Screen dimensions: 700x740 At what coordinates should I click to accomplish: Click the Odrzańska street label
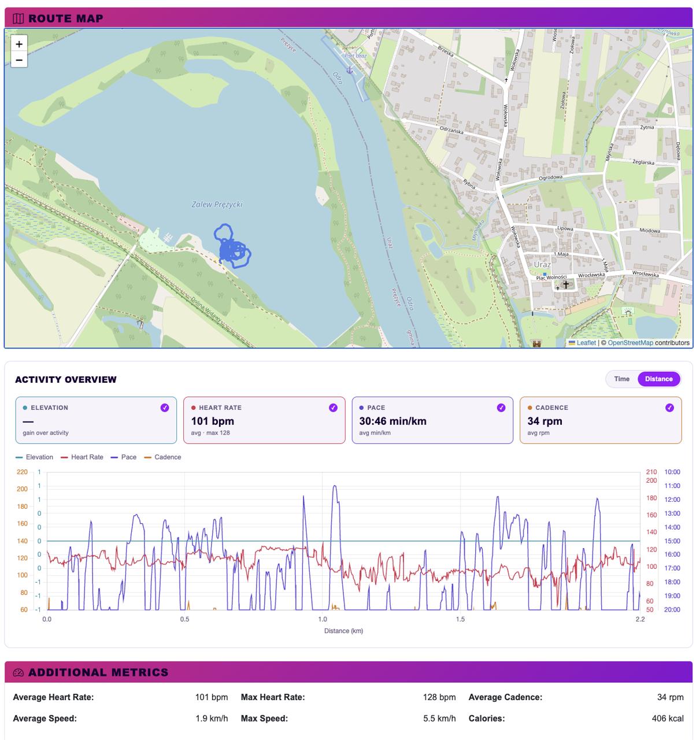click(451, 131)
